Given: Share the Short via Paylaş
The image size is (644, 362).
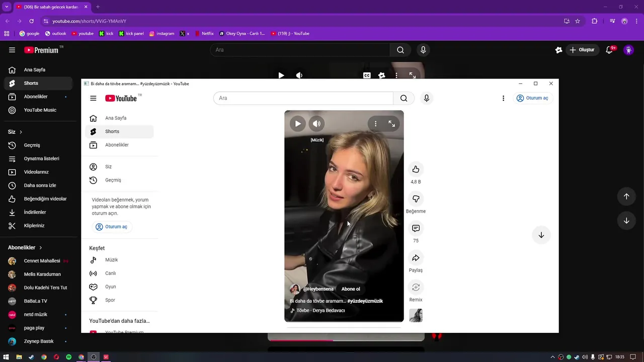Looking at the screenshot, I should click(416, 258).
